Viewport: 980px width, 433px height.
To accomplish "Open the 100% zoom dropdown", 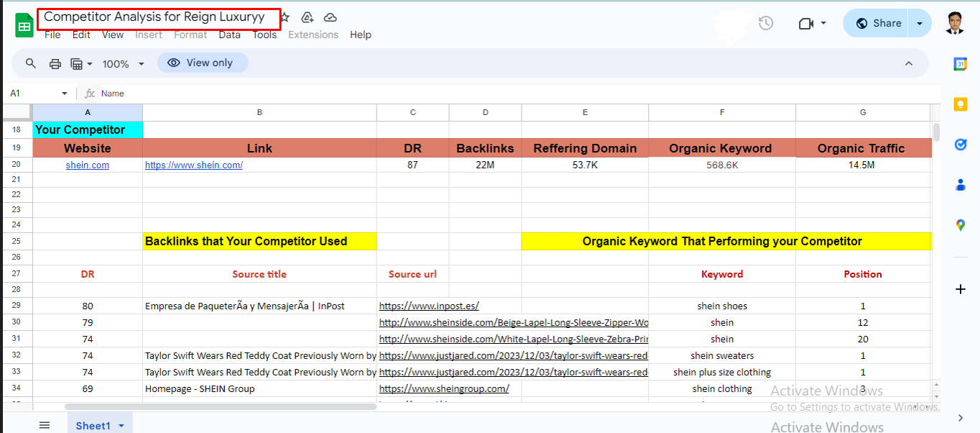I will coord(123,64).
